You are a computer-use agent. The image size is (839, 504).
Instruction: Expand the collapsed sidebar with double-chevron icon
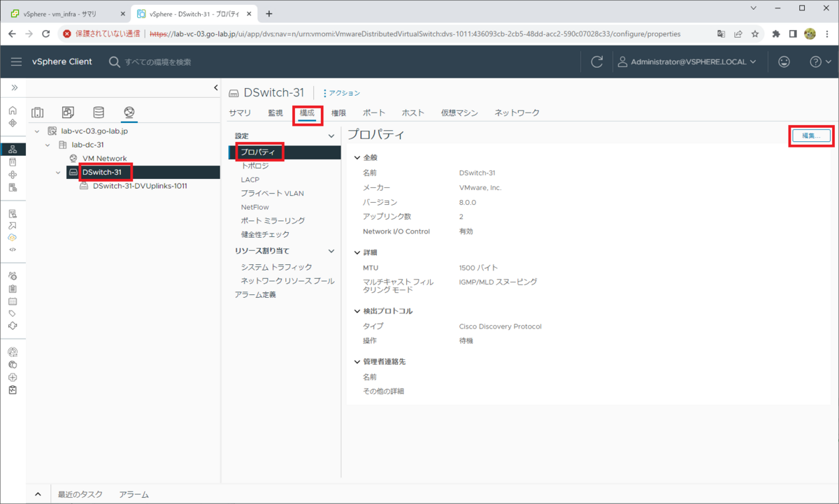(x=13, y=87)
